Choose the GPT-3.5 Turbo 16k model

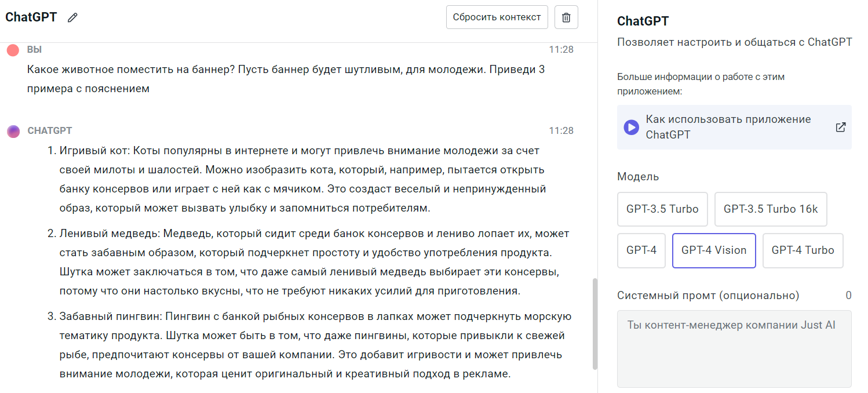tap(770, 209)
